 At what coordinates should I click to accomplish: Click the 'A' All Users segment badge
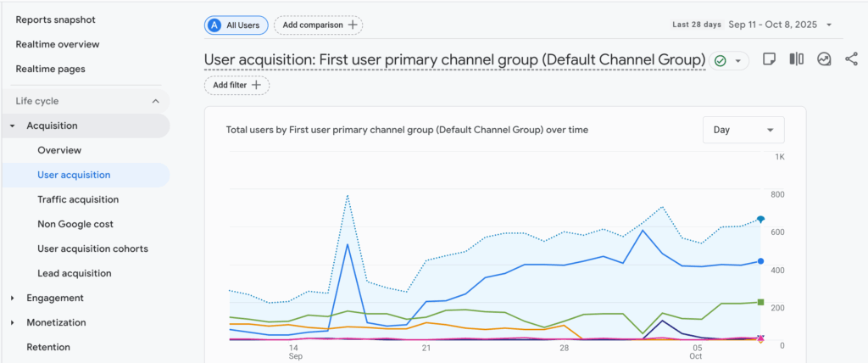pos(215,25)
